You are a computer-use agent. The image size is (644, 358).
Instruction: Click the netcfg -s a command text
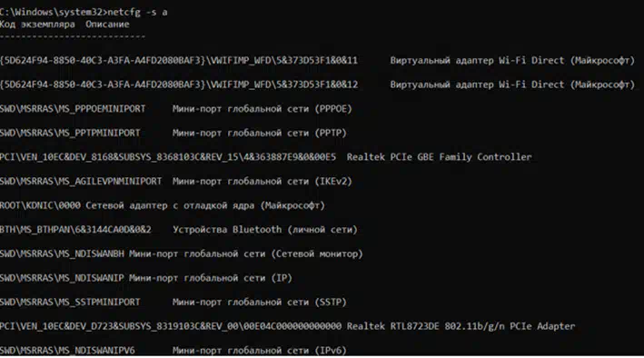137,13
